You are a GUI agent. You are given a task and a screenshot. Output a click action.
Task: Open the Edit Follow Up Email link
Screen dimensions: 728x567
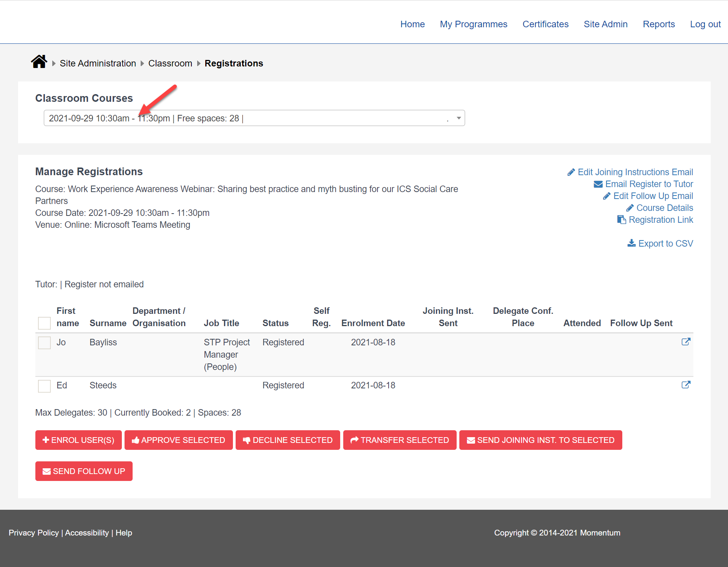pos(653,196)
